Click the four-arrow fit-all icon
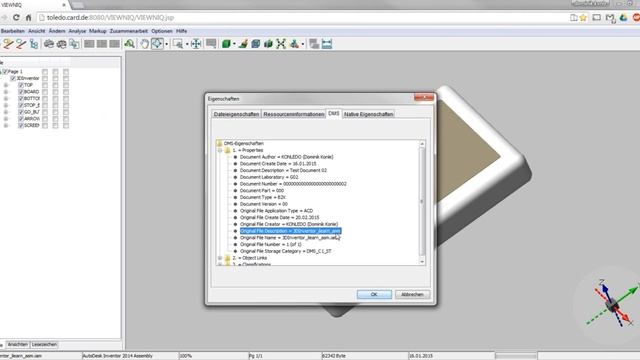This screenshot has width=640, height=360. coord(196,44)
